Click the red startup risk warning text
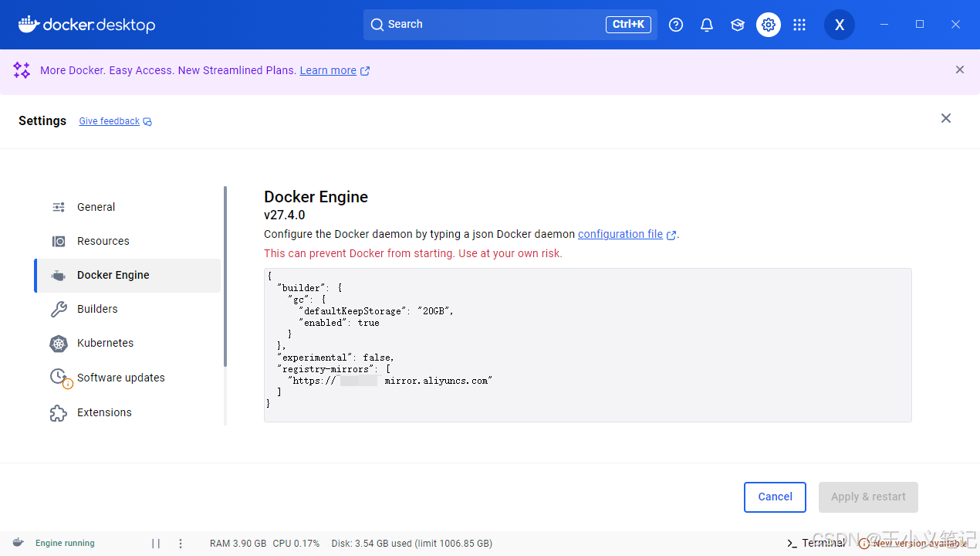 (x=413, y=253)
